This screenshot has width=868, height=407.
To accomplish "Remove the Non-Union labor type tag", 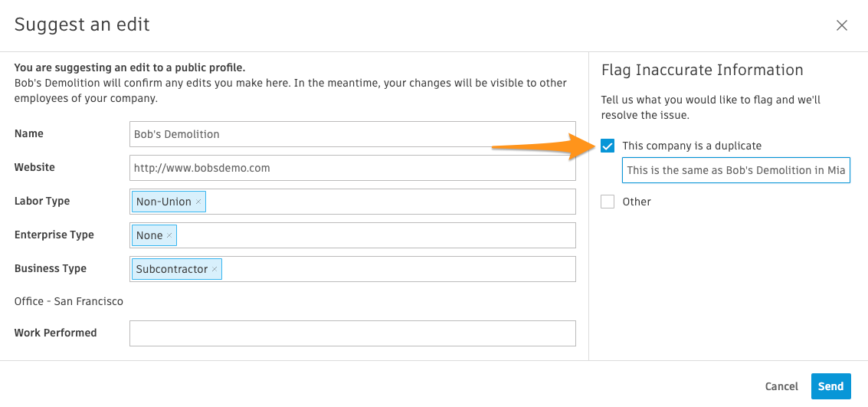I will click(198, 202).
